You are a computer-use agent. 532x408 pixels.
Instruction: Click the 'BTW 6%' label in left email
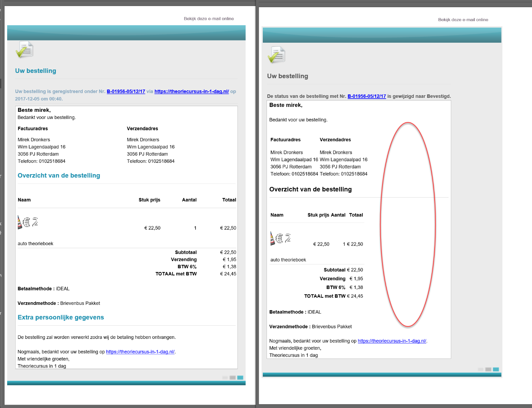[187, 267]
